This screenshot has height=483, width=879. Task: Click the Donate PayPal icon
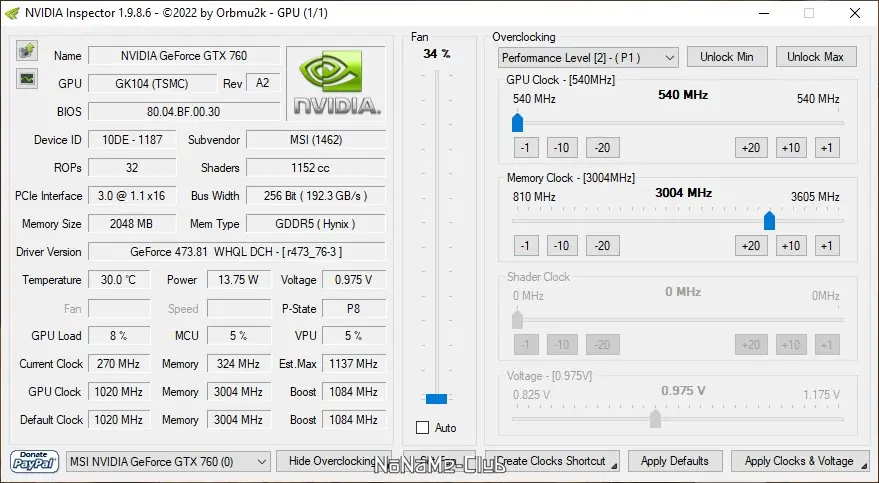pyautogui.click(x=34, y=461)
